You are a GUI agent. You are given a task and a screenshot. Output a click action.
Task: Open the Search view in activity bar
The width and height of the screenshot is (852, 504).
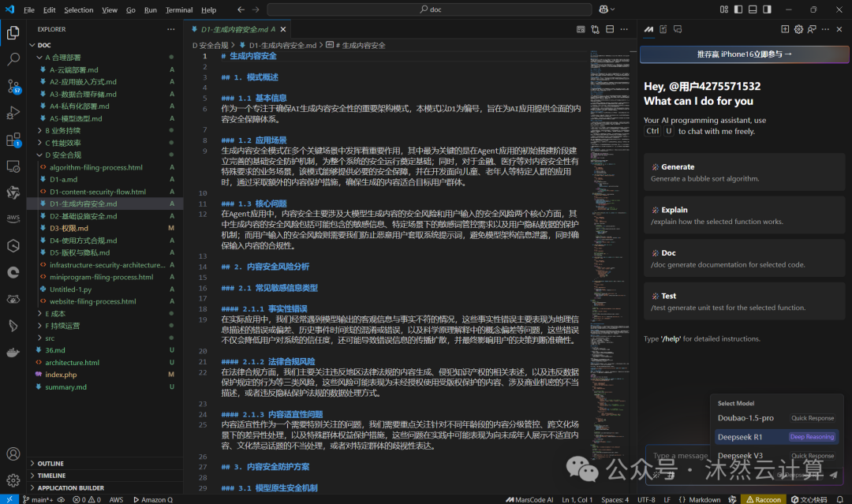[x=13, y=59]
